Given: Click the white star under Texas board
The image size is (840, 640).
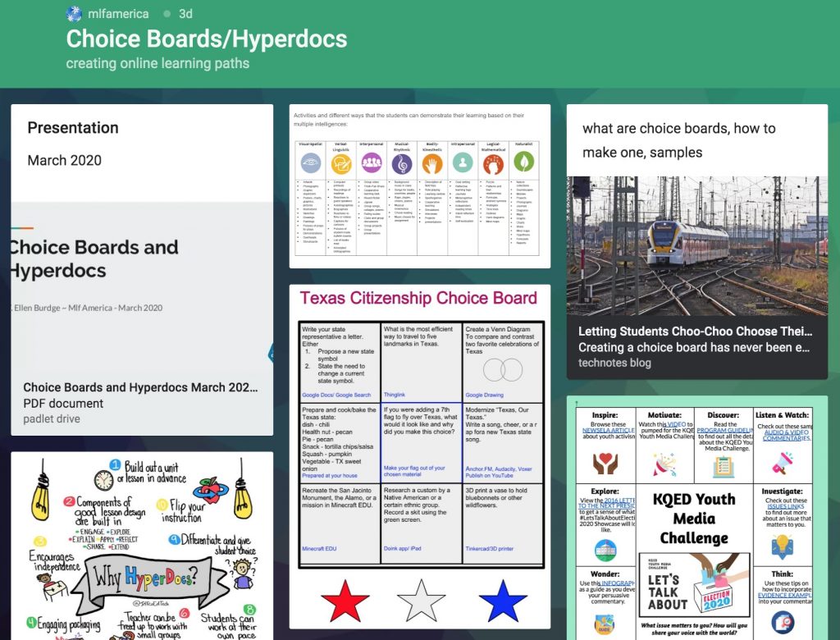Looking at the screenshot, I should click(422, 601).
